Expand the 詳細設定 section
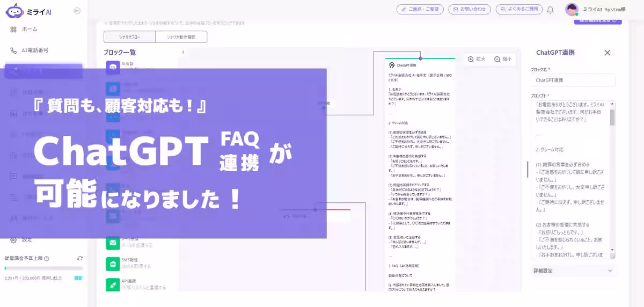The image size is (644, 307). click(x=573, y=271)
